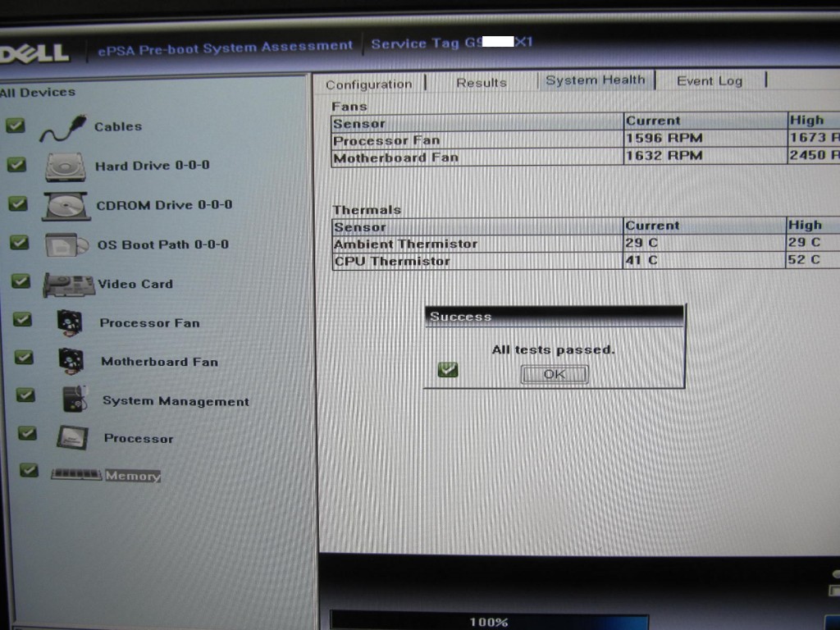
Task: Toggle the Memory checkbox
Action: click(29, 470)
